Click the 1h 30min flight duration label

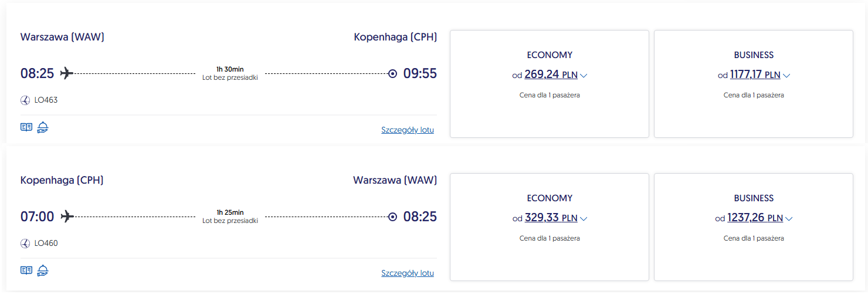pyautogui.click(x=230, y=69)
